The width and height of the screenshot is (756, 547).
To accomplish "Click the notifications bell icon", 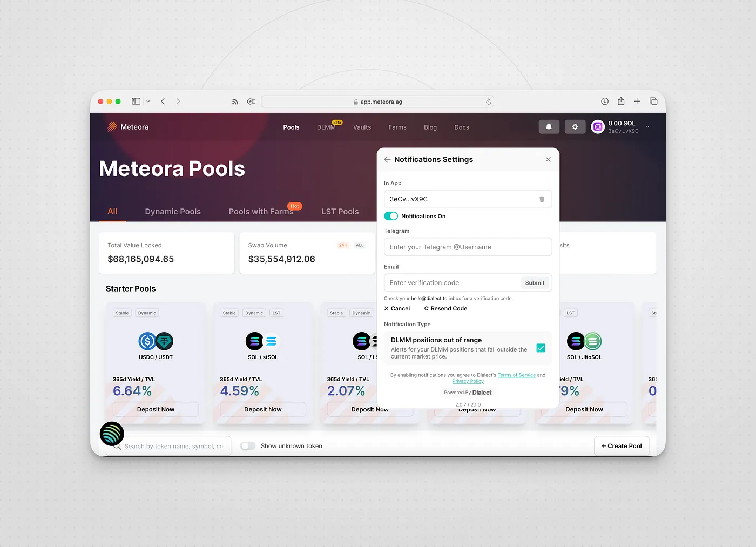I will (549, 127).
